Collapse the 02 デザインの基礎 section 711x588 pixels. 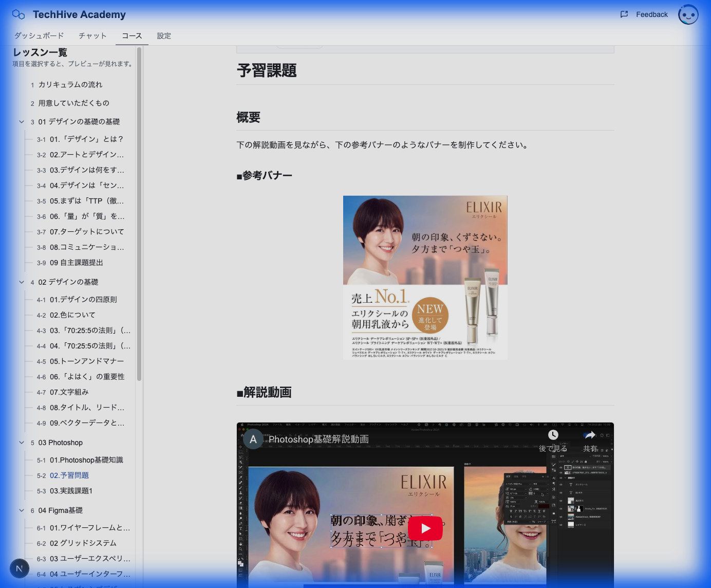[x=22, y=282]
